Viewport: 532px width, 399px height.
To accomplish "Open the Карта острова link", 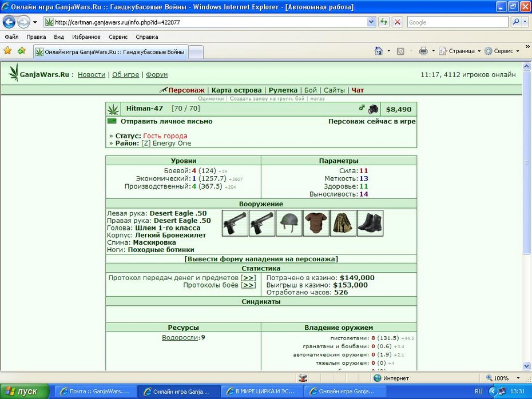I will (236, 90).
